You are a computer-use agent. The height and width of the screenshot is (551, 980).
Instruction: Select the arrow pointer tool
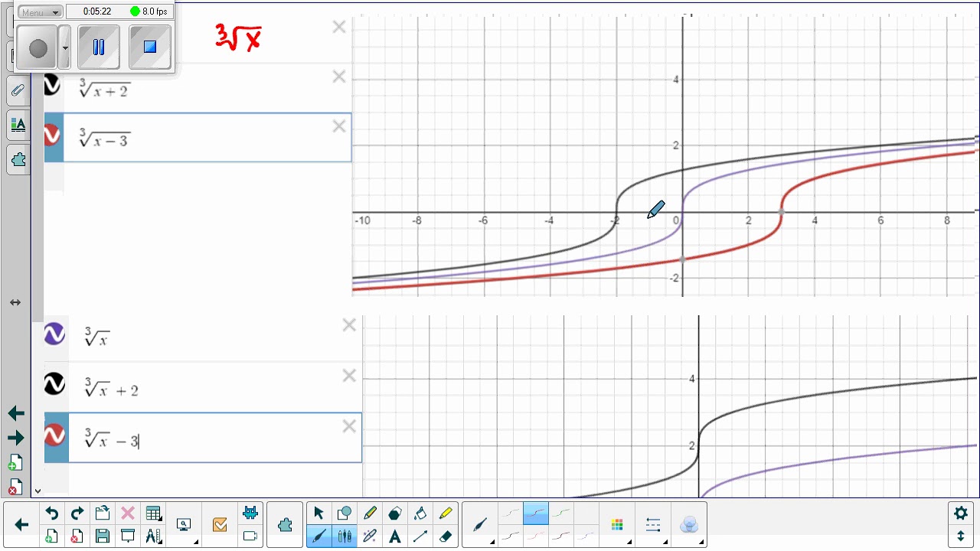coord(318,514)
